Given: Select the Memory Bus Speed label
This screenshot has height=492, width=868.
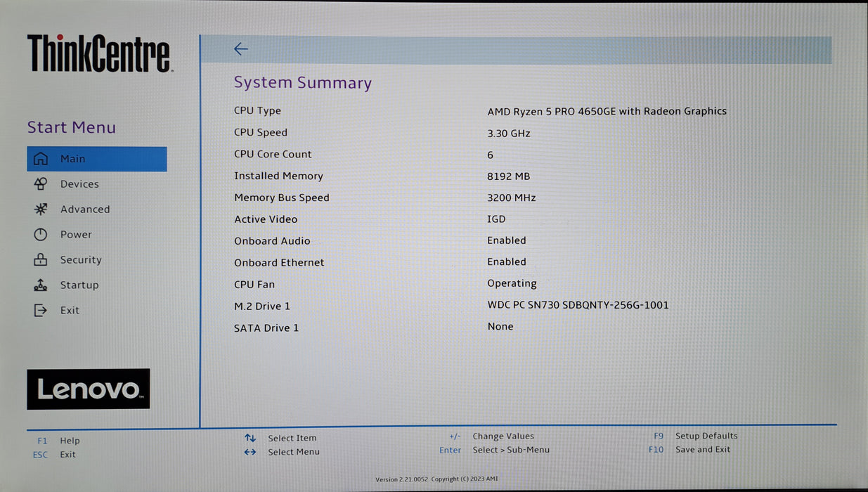Looking at the screenshot, I should pos(282,198).
